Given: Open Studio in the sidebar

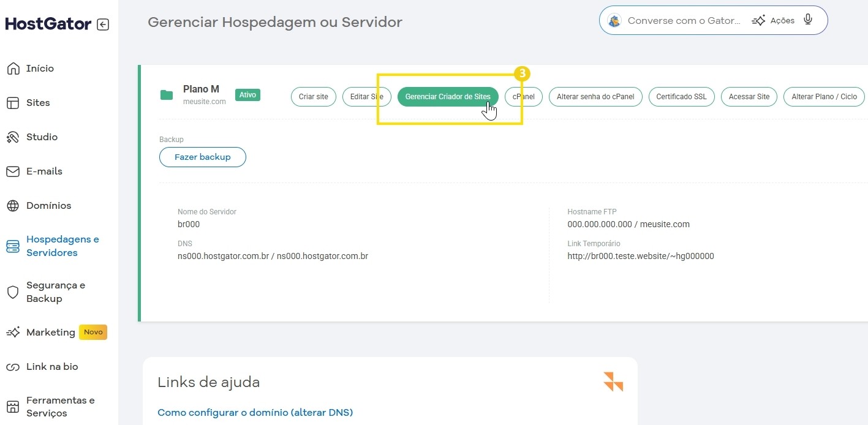Looking at the screenshot, I should click(x=42, y=137).
